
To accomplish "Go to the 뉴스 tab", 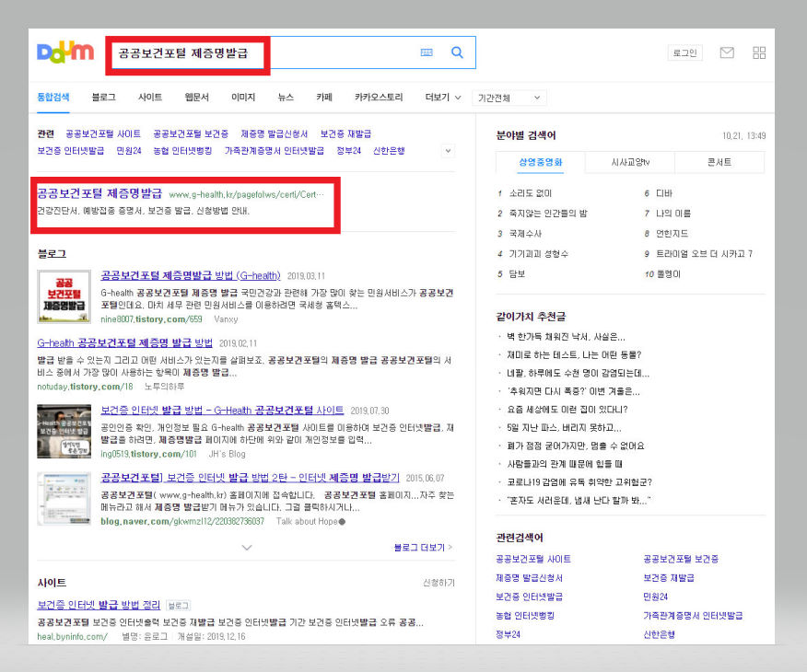I will pos(286,98).
